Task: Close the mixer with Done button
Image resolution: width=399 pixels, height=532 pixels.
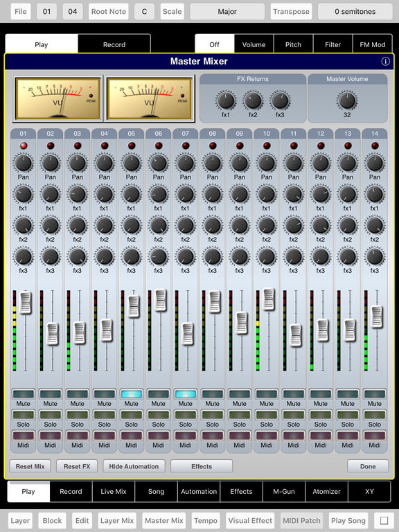Action: pyautogui.click(x=368, y=466)
